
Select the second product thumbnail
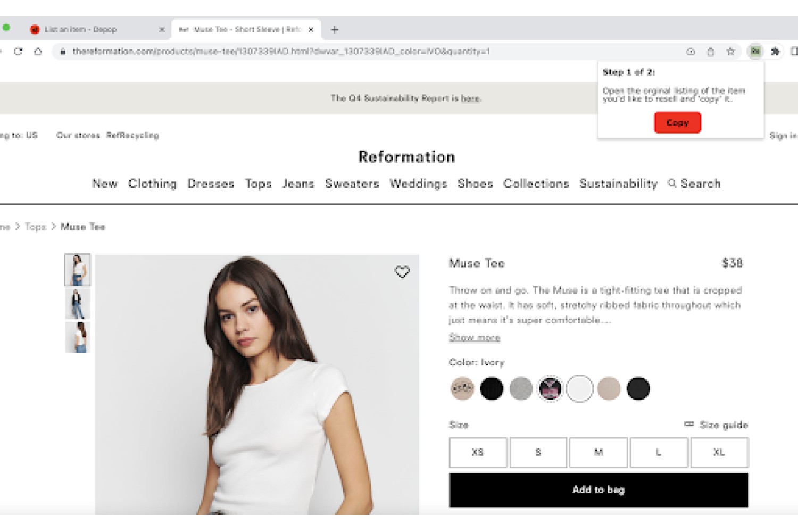[78, 303]
